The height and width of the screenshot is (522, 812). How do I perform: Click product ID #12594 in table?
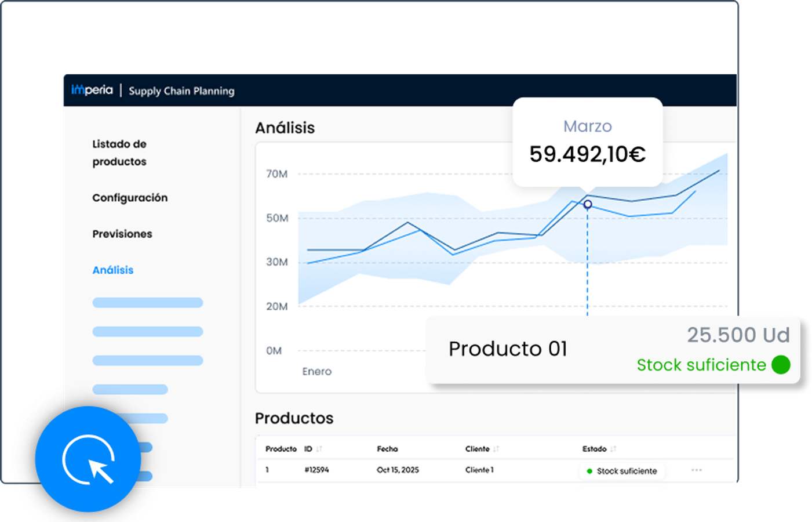tap(316, 470)
